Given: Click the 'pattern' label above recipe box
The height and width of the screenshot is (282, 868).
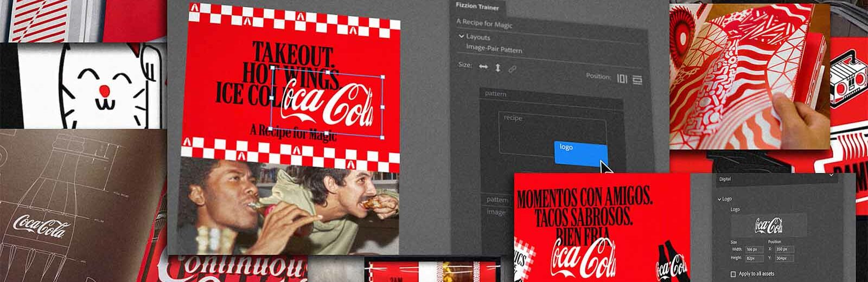Looking at the screenshot, I should 495,94.
